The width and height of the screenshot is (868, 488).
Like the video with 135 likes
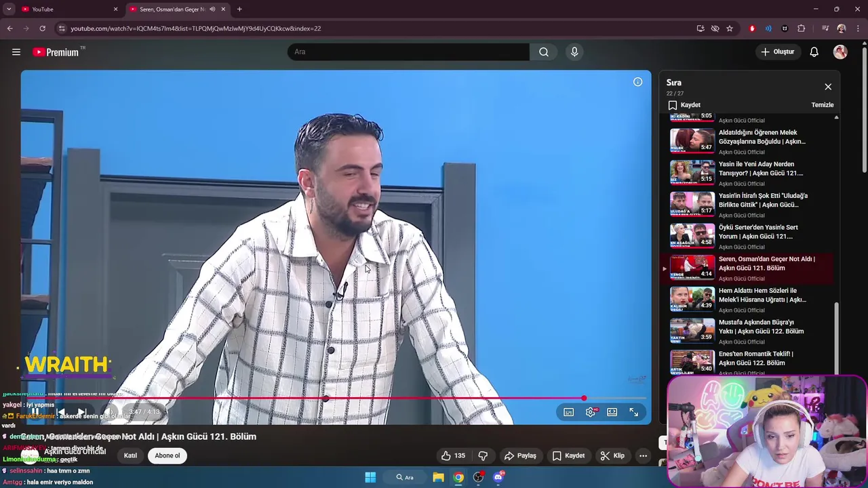tap(453, 455)
